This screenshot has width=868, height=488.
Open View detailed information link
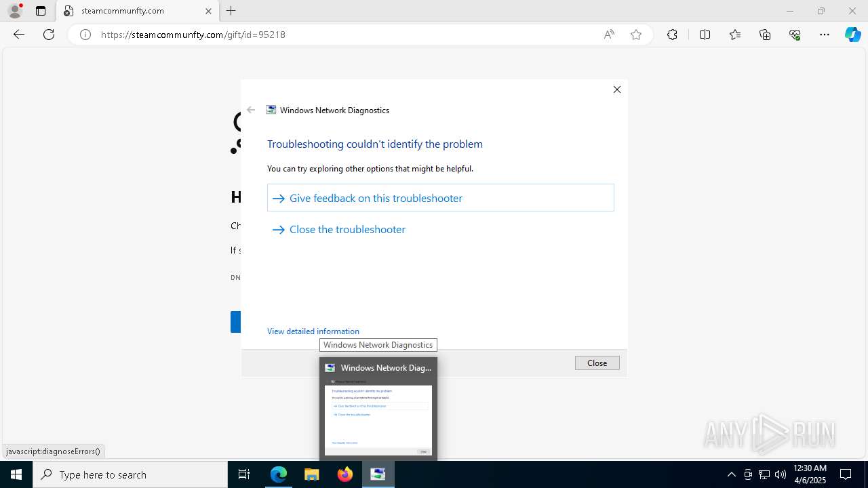313,331
